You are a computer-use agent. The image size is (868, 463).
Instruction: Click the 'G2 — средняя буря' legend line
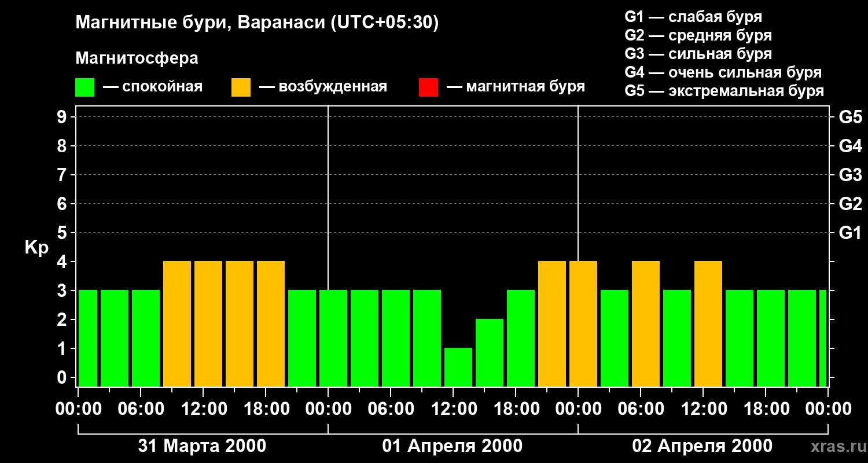698,35
